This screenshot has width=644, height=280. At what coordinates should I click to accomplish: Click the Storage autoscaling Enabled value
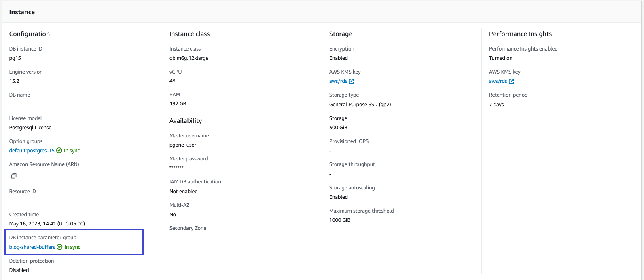point(339,197)
